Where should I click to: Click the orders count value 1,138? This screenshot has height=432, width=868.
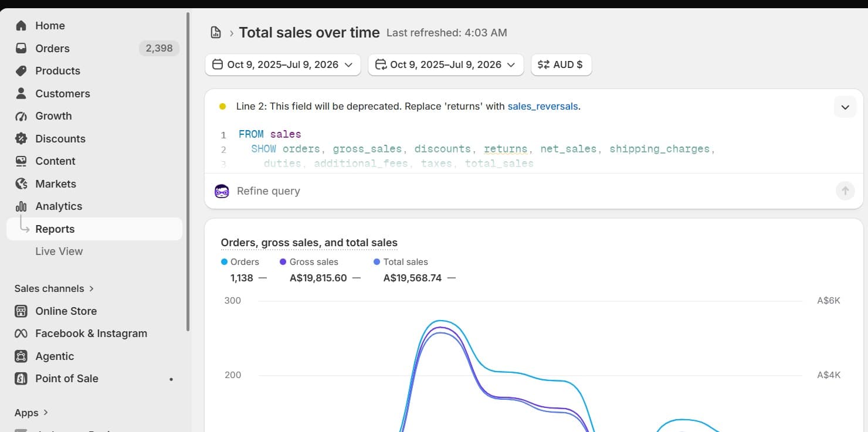[x=242, y=278]
